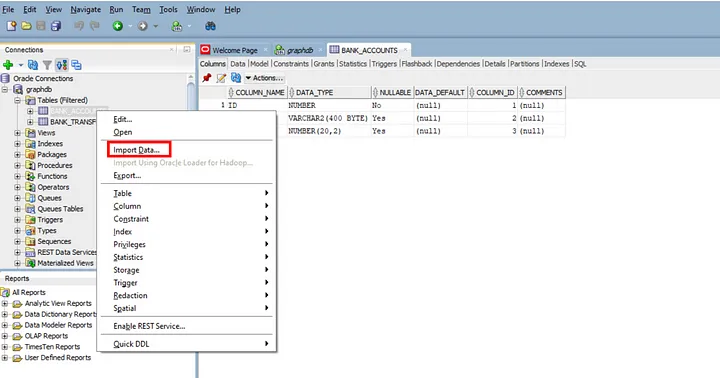
Task: Click the green plus New Connection icon
Action: (8, 65)
